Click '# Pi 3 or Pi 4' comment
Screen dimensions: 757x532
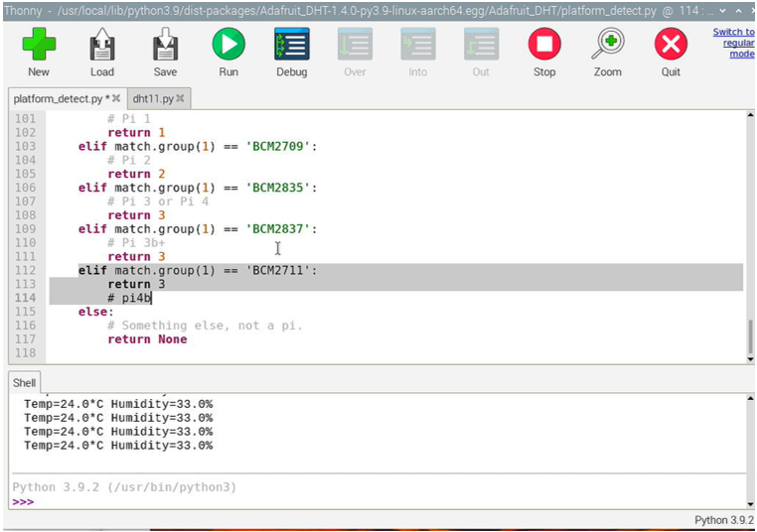point(158,201)
